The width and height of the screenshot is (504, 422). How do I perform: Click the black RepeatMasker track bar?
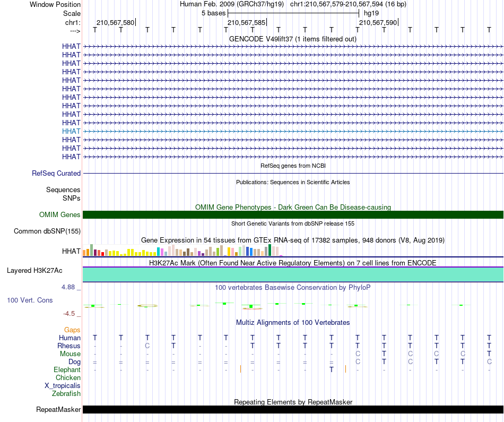click(x=293, y=409)
